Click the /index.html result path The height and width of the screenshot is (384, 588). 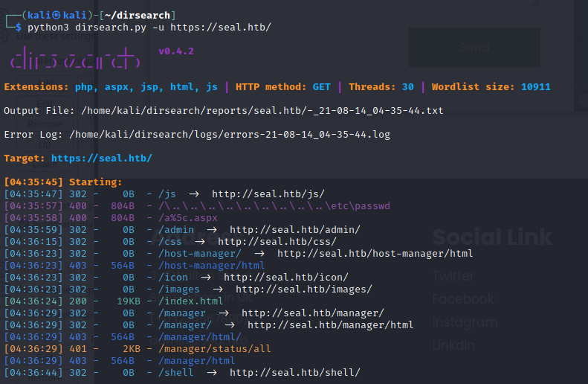pyautogui.click(x=190, y=301)
